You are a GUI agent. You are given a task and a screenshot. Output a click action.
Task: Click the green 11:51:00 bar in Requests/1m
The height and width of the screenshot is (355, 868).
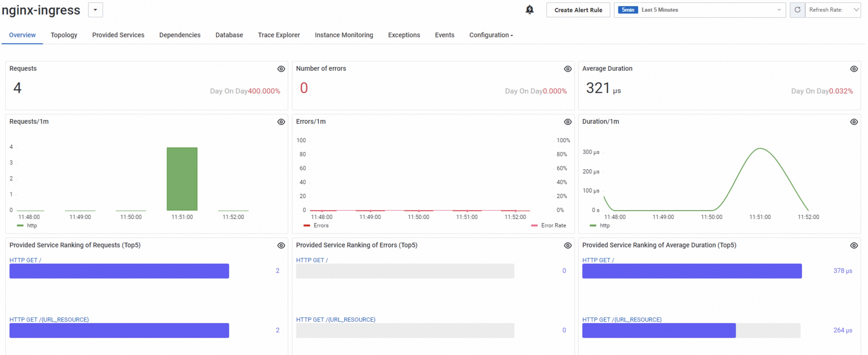point(182,179)
